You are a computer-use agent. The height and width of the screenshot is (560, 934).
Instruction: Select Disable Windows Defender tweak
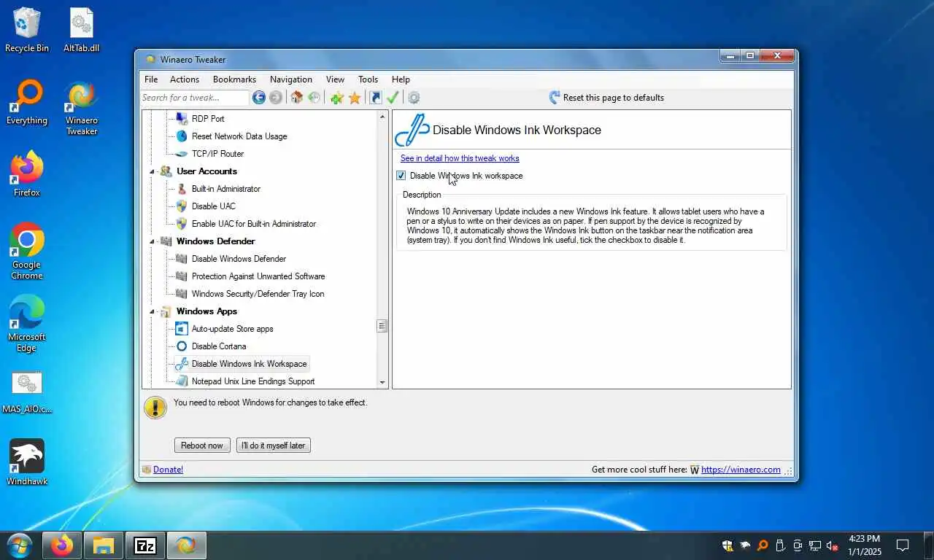tap(239, 259)
